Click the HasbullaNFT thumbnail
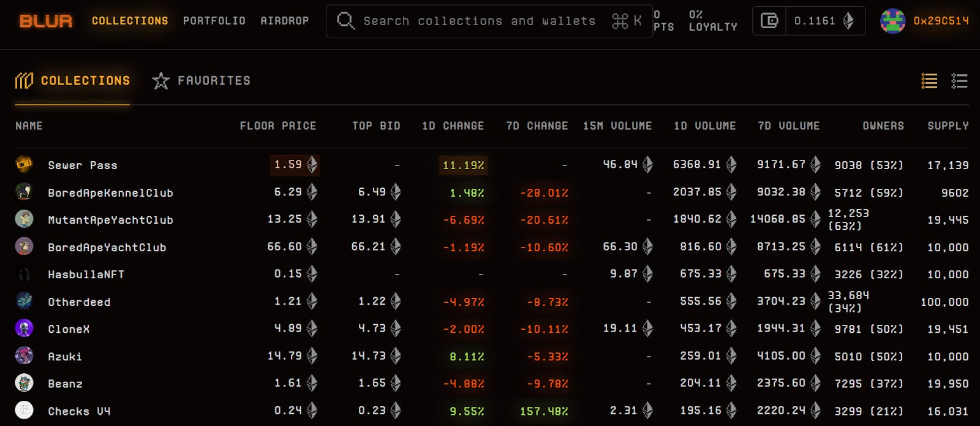980x426 pixels. pyautogui.click(x=24, y=273)
